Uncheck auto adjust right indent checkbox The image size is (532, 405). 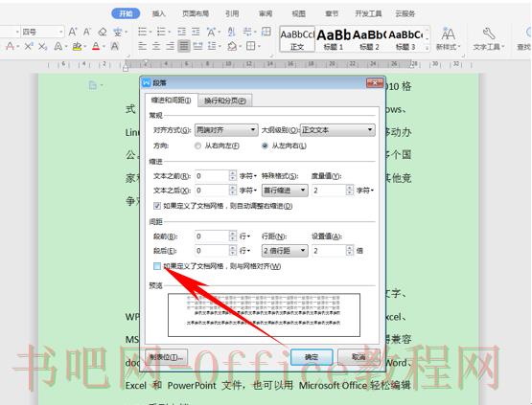157,206
